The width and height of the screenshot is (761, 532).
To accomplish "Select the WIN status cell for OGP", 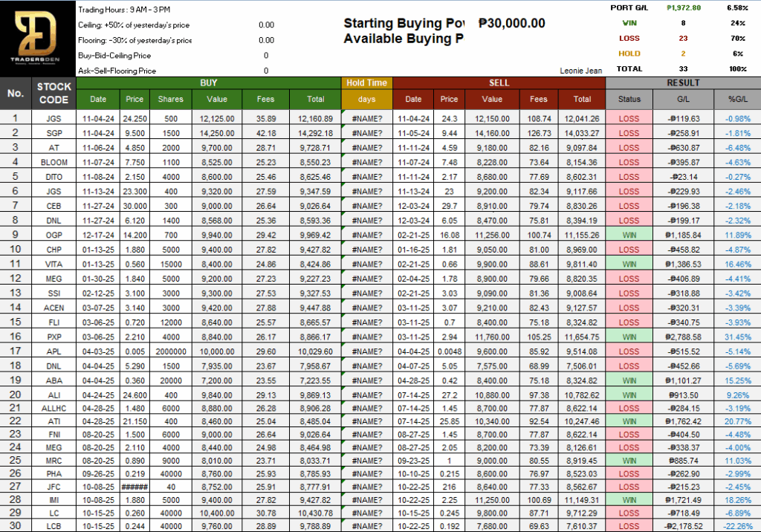I will 629,234.
